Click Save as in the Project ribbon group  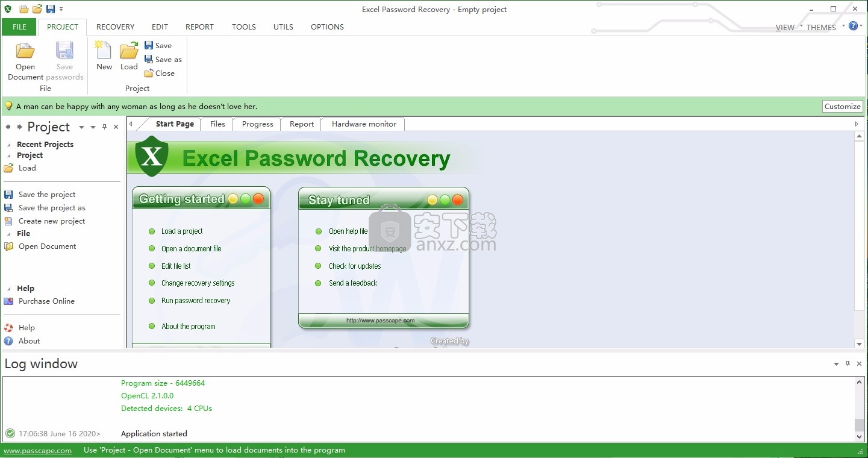[x=163, y=59]
